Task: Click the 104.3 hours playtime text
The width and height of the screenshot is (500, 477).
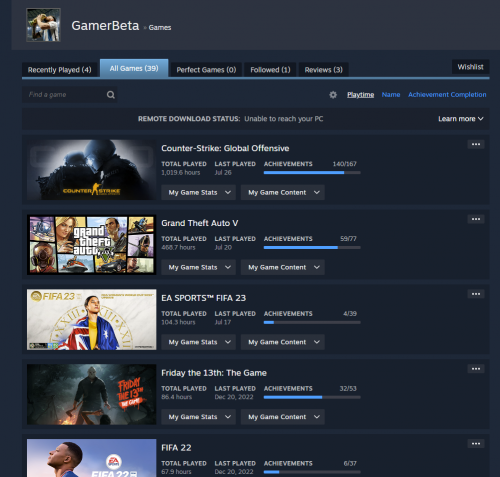Action: 178,322
